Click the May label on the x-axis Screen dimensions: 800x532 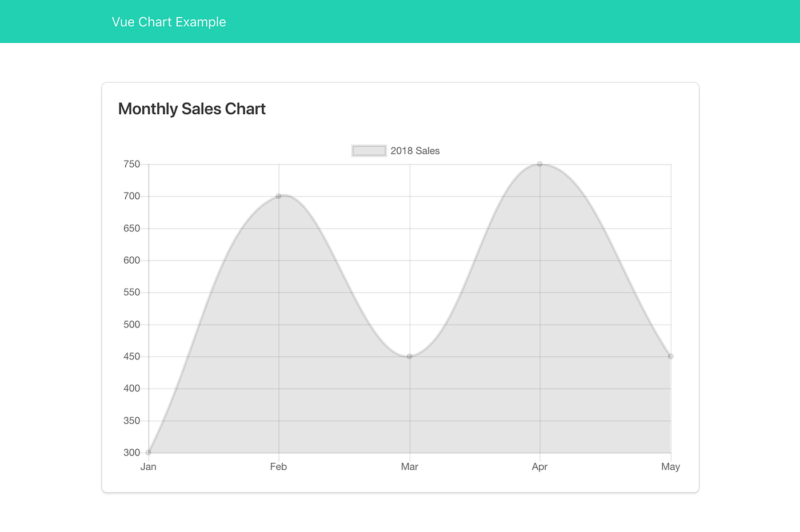[670, 466]
